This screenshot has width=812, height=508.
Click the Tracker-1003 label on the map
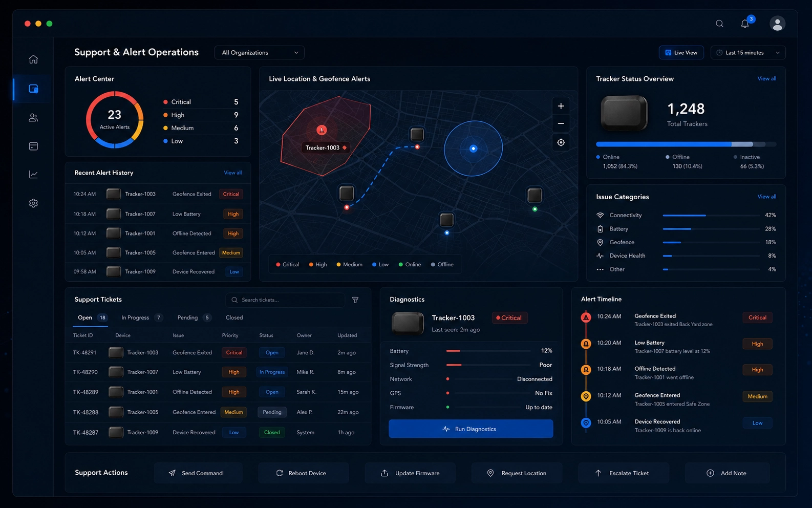pos(326,148)
